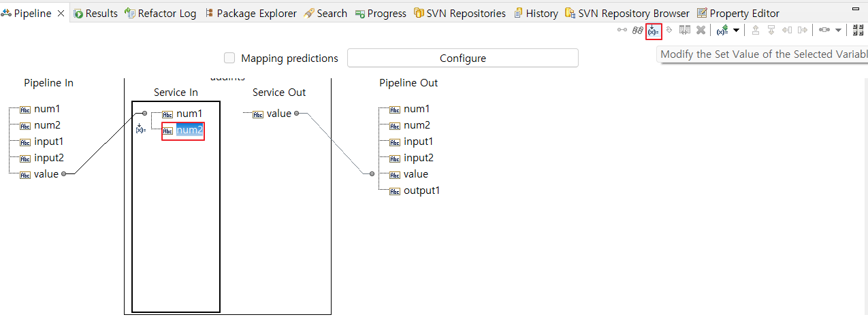The height and width of the screenshot is (317, 868).
Task: Open the transformer dropdown arrow in toolbar
Action: (x=838, y=31)
